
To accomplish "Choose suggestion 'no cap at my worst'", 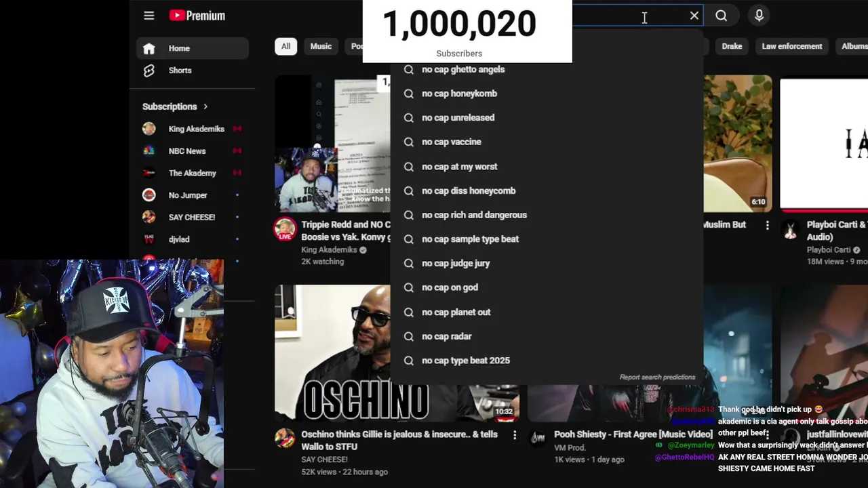I will (547, 167).
